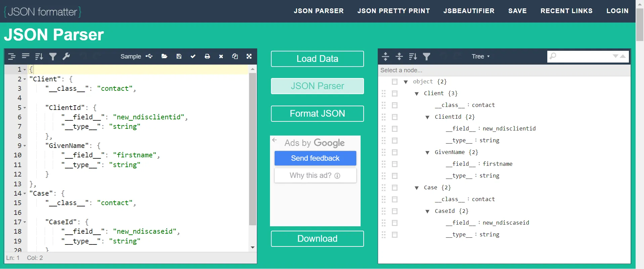Screen dimensions: 644x269
Task: Jump to previous search result arrow in tree search
Action: pos(623,56)
